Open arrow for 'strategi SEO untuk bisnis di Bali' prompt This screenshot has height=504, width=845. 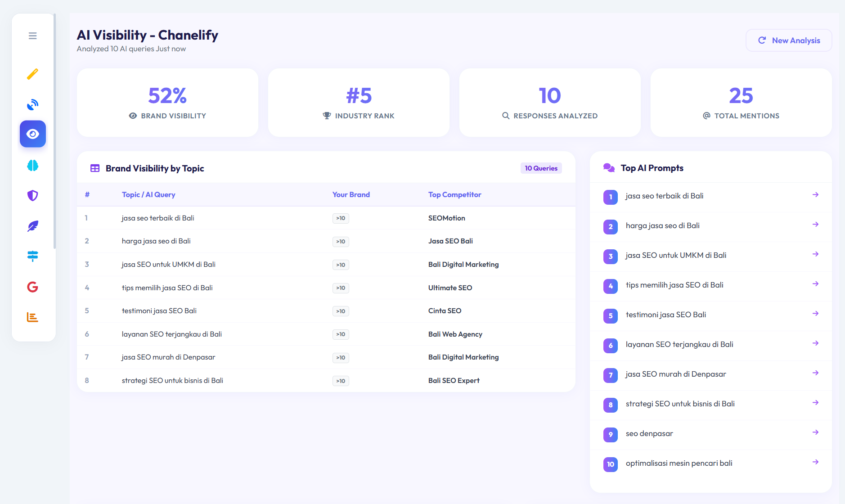click(x=815, y=403)
